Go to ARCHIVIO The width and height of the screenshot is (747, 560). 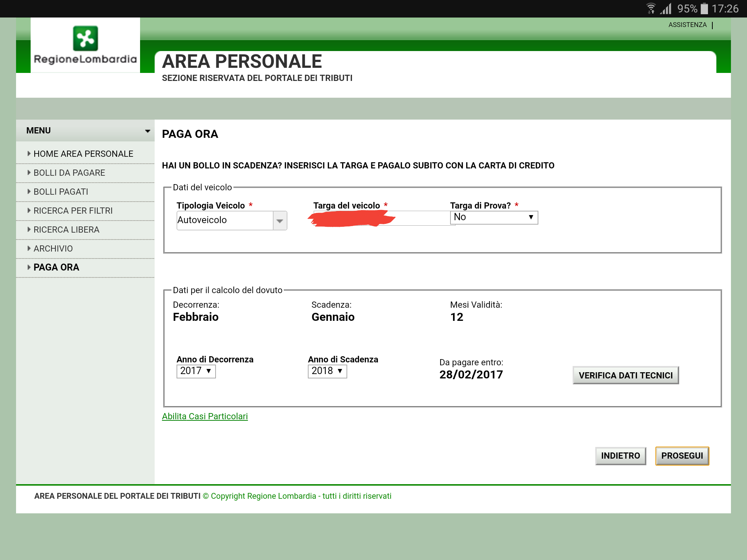(53, 249)
